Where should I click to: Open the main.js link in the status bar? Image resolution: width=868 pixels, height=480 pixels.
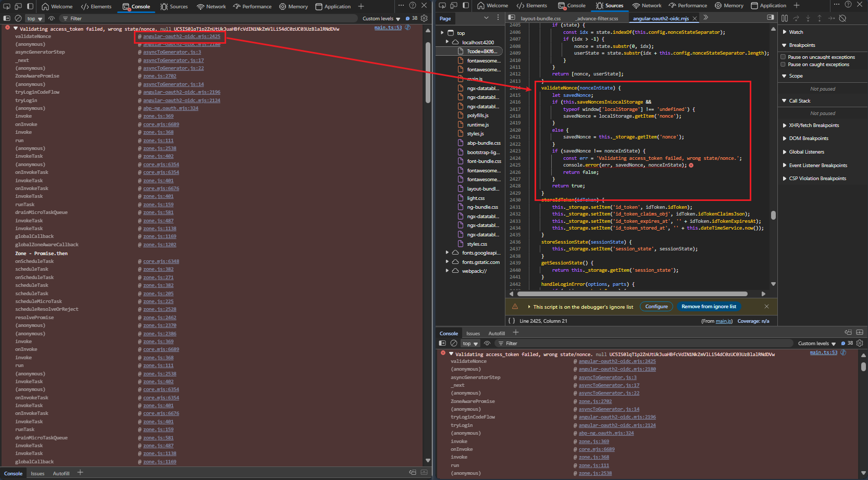point(723,321)
